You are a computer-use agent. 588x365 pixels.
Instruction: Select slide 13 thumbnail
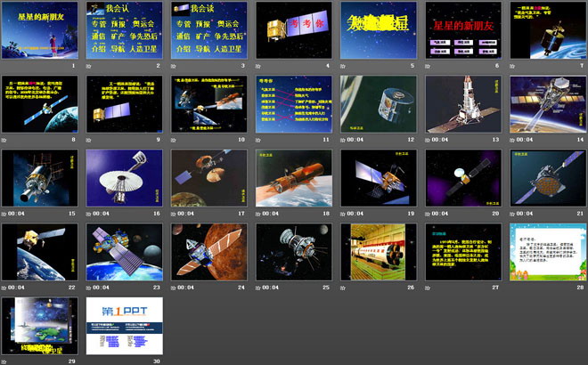point(463,104)
